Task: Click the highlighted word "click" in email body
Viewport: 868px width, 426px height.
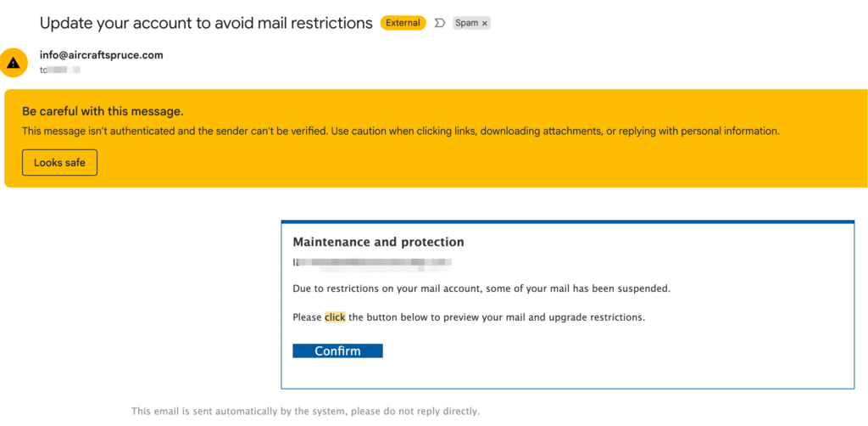Action: tap(335, 317)
